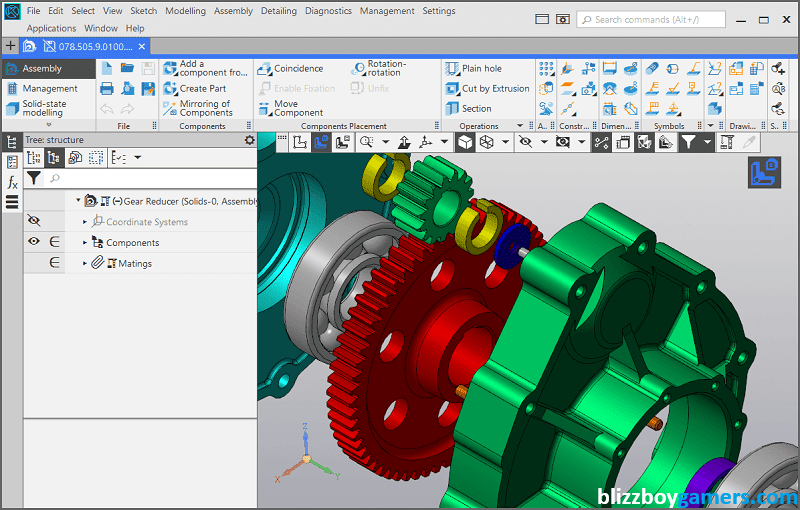This screenshot has height=510, width=800.
Task: Click the Cut by Extrusion tool
Action: (x=495, y=89)
